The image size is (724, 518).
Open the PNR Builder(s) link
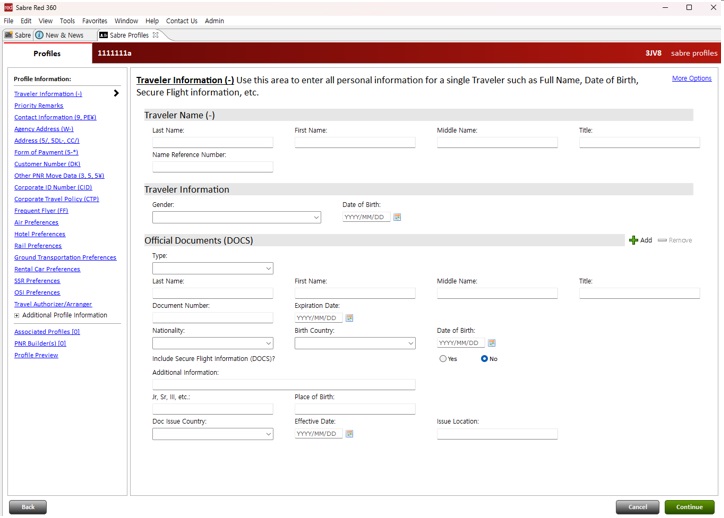click(x=40, y=343)
